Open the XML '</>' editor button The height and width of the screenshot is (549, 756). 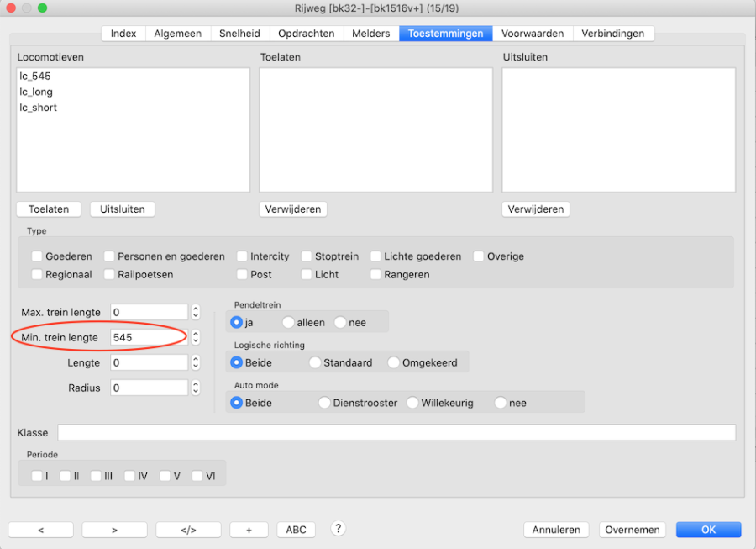coord(188,530)
